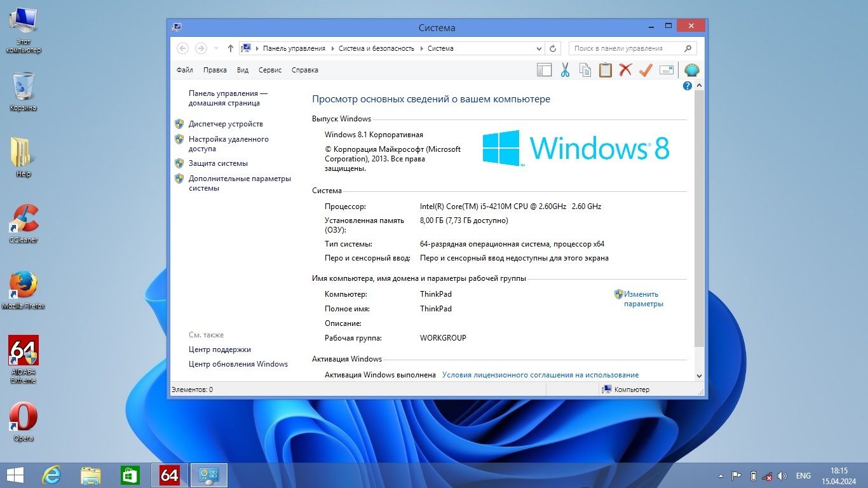This screenshot has width=868, height=488.
Task: Click the red X Delete toolbar icon
Action: [x=626, y=70]
